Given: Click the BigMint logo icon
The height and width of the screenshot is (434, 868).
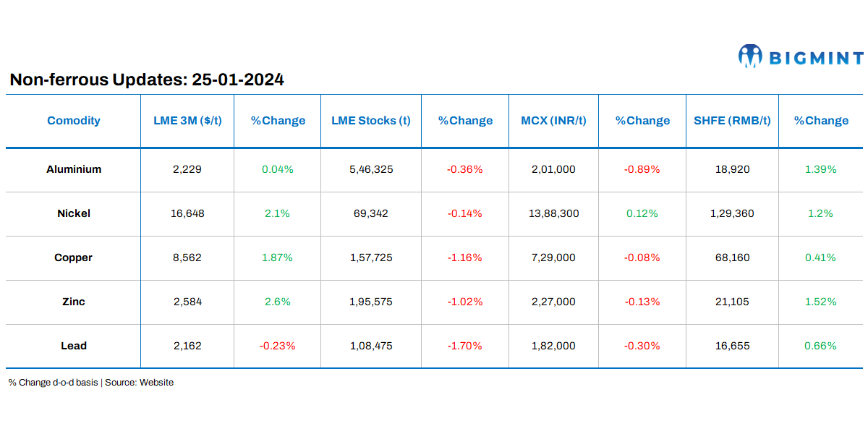Looking at the screenshot, I should point(750,56).
